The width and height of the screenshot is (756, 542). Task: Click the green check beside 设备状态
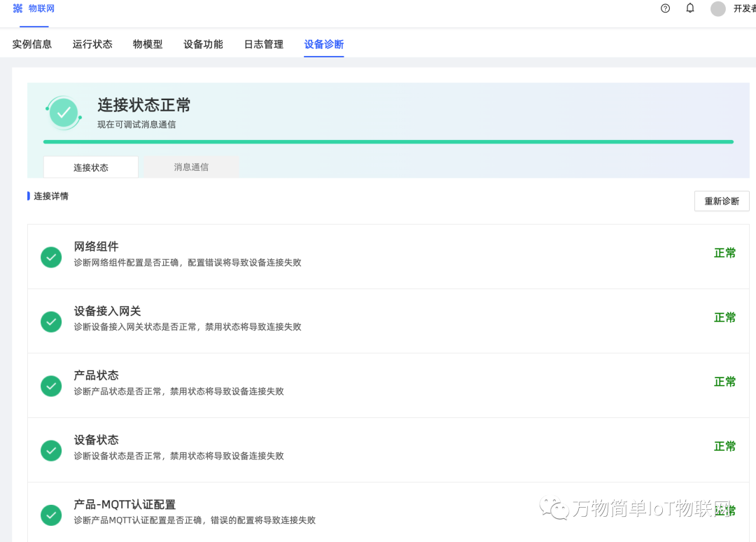(51, 450)
